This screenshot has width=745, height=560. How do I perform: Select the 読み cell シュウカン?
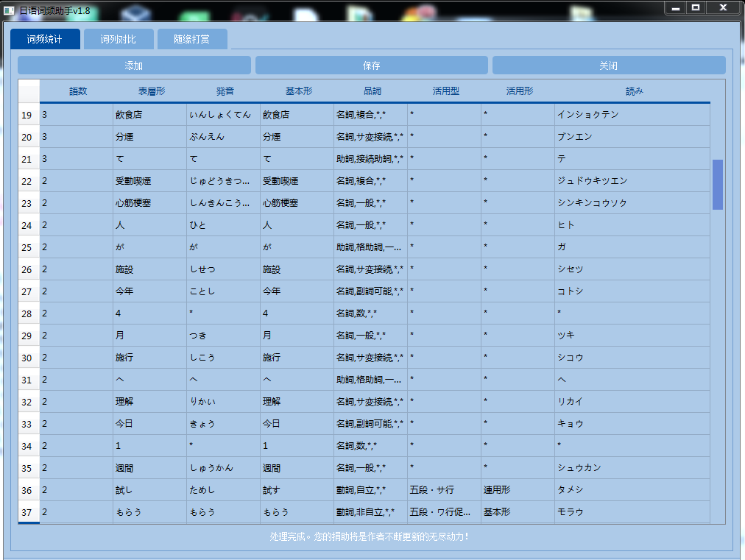tap(632, 468)
